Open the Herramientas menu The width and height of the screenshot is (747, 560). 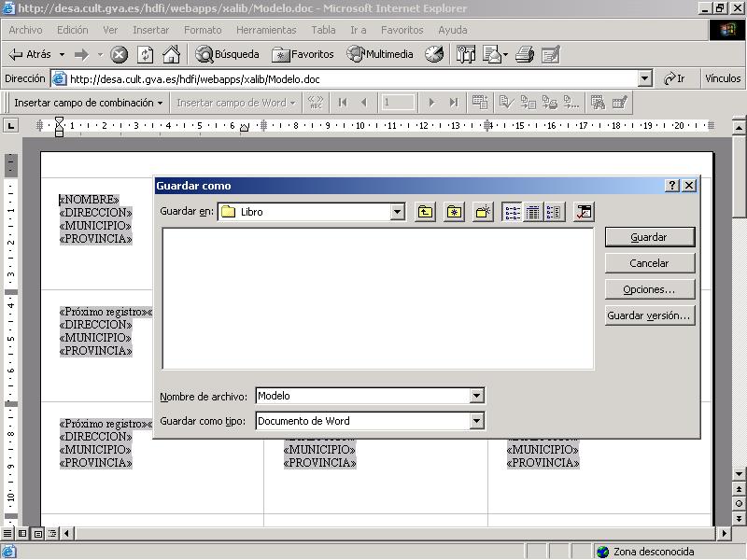coord(265,30)
